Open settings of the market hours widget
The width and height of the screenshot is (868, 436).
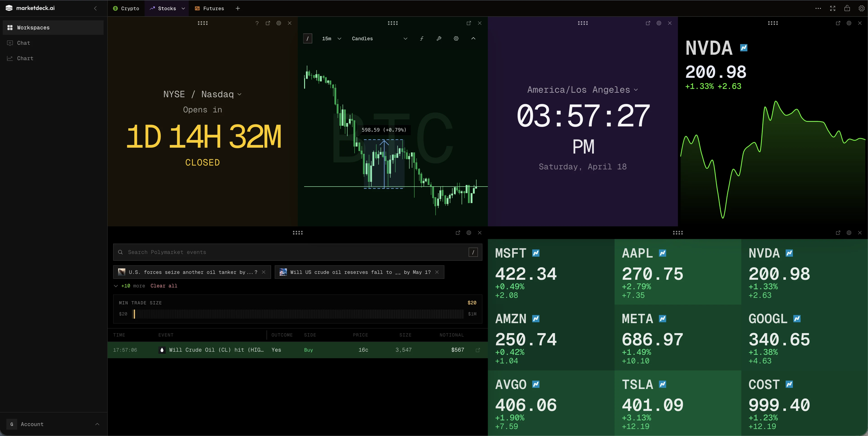[x=279, y=23]
